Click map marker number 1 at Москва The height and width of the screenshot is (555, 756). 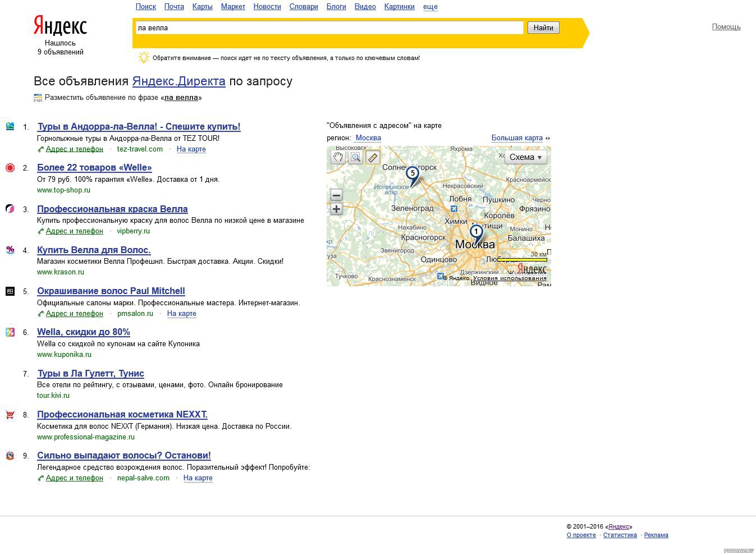[x=476, y=233]
